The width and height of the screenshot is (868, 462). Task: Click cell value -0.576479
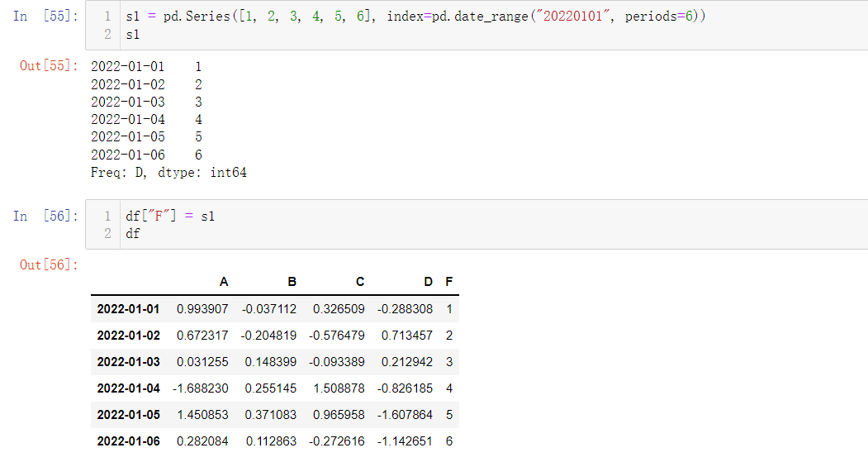coord(337,336)
